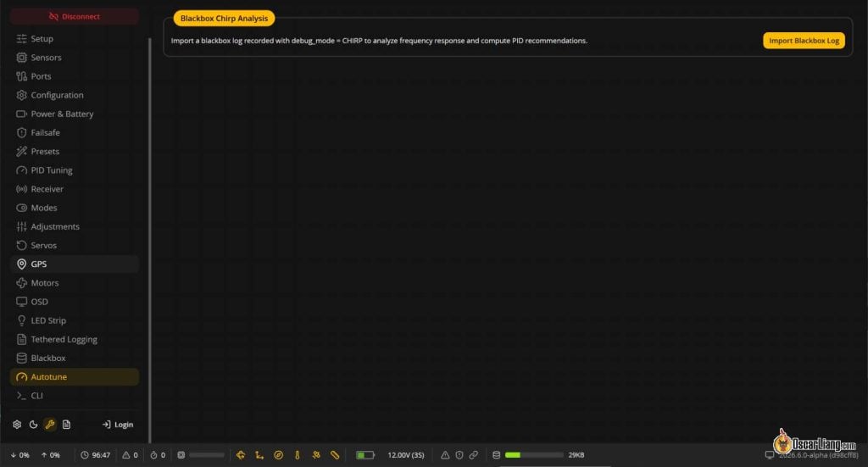Click the gyro sensor status icon
Screen dimensions: 868x467
pos(241,455)
